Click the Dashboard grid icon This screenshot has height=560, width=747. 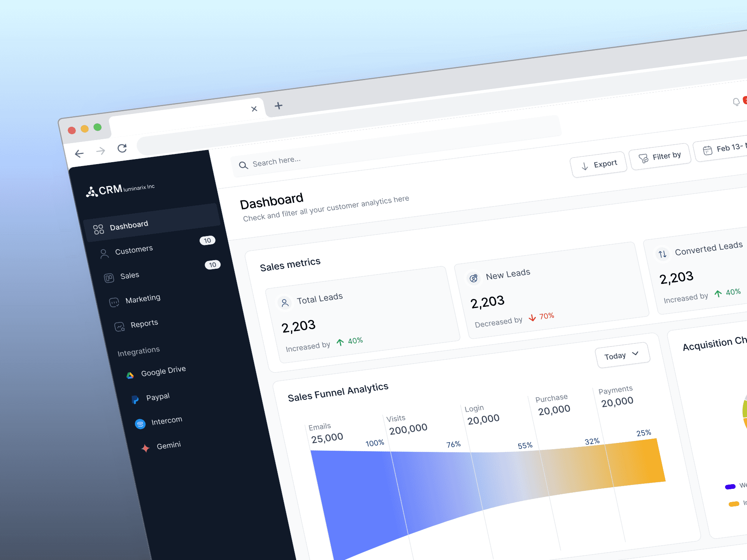tap(99, 229)
